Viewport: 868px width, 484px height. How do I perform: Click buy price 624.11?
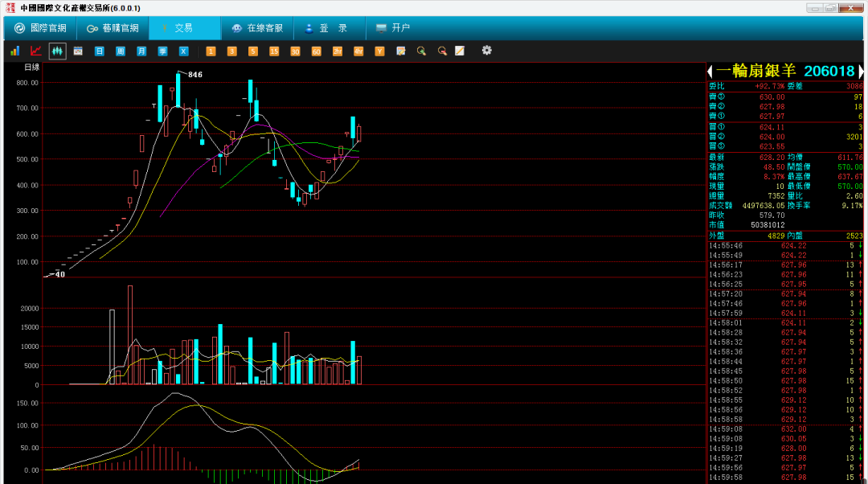[x=772, y=127]
